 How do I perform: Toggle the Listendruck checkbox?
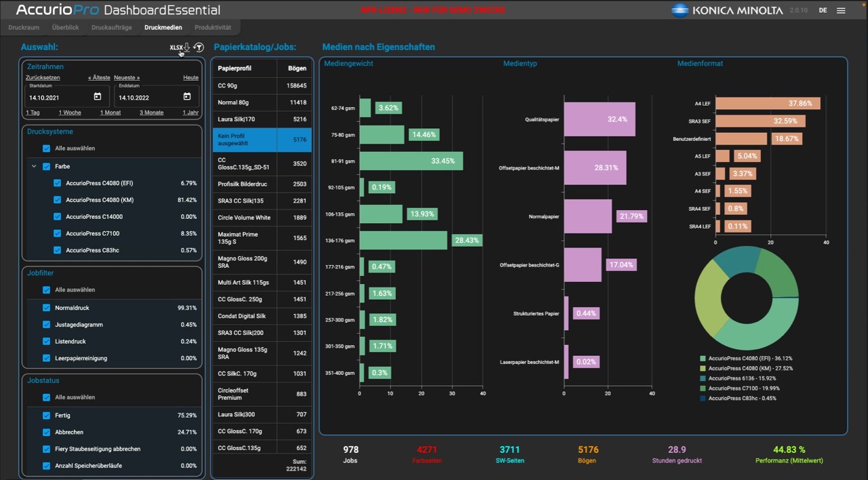click(46, 341)
